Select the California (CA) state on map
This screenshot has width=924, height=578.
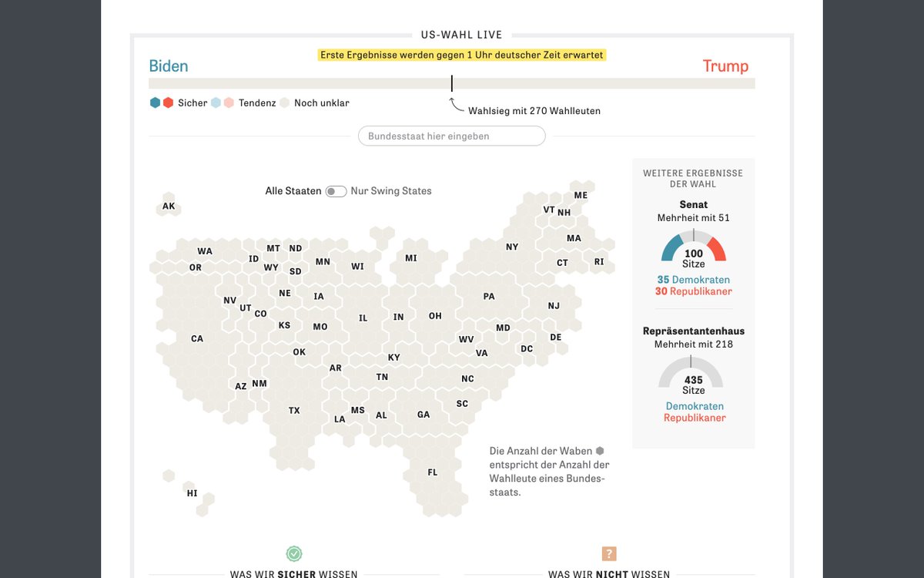point(197,338)
